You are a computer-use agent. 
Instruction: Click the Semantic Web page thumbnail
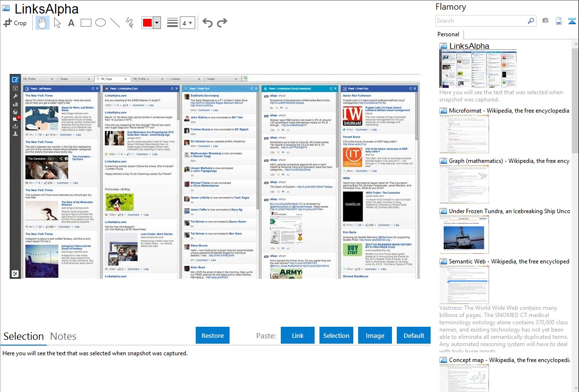(464, 285)
